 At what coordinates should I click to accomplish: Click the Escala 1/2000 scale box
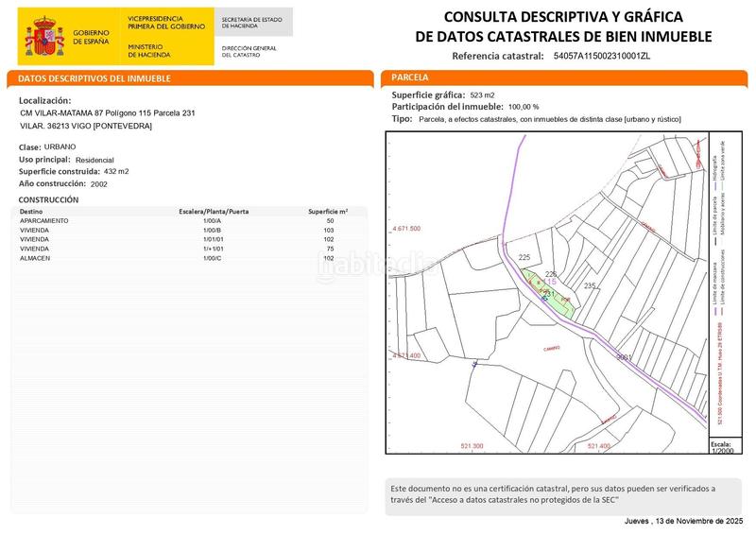tap(722, 447)
